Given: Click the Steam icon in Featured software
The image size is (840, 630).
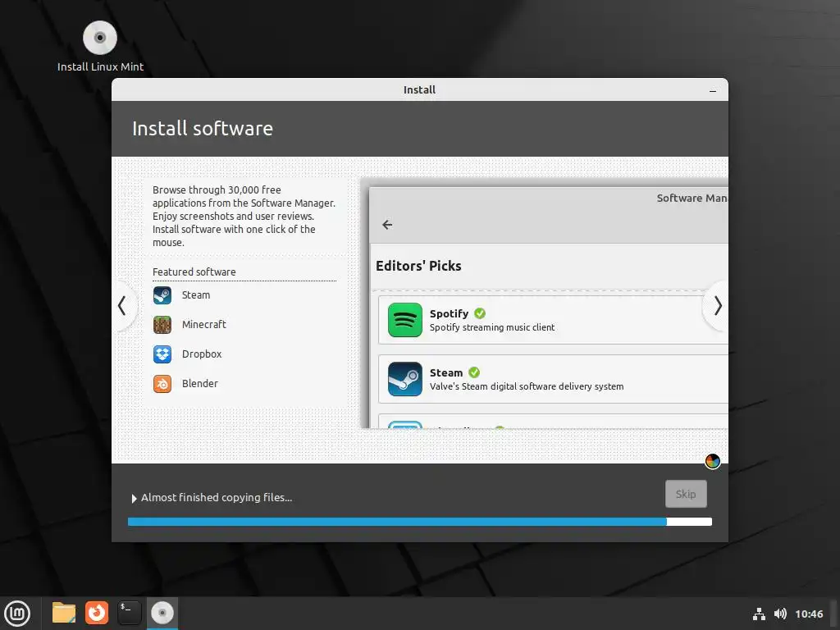Looking at the screenshot, I should click(162, 295).
